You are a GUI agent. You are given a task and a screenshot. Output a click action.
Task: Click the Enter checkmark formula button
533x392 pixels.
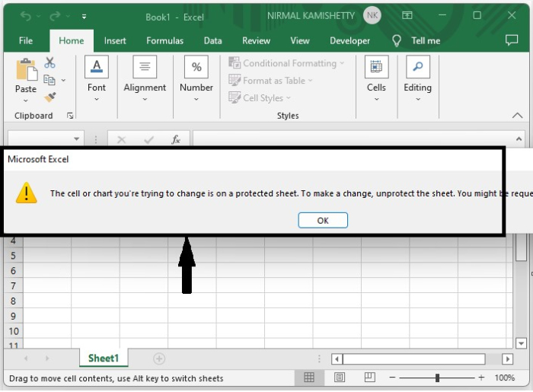(149, 139)
